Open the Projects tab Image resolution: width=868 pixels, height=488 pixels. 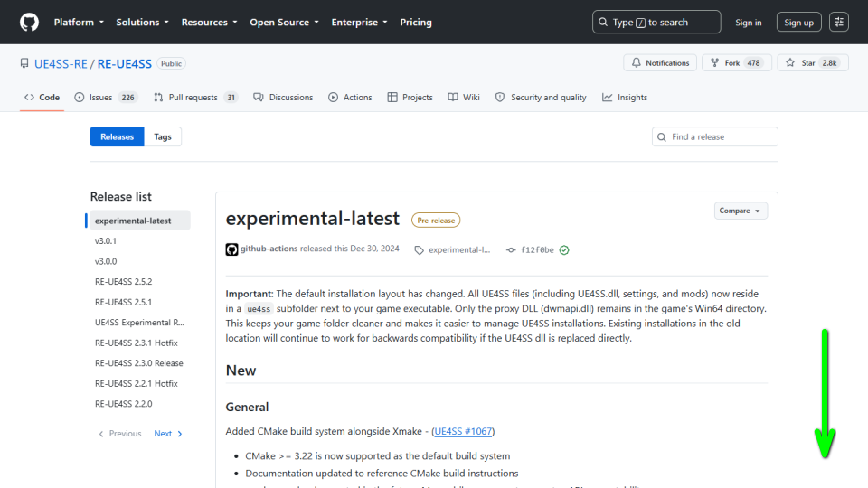[x=410, y=98]
